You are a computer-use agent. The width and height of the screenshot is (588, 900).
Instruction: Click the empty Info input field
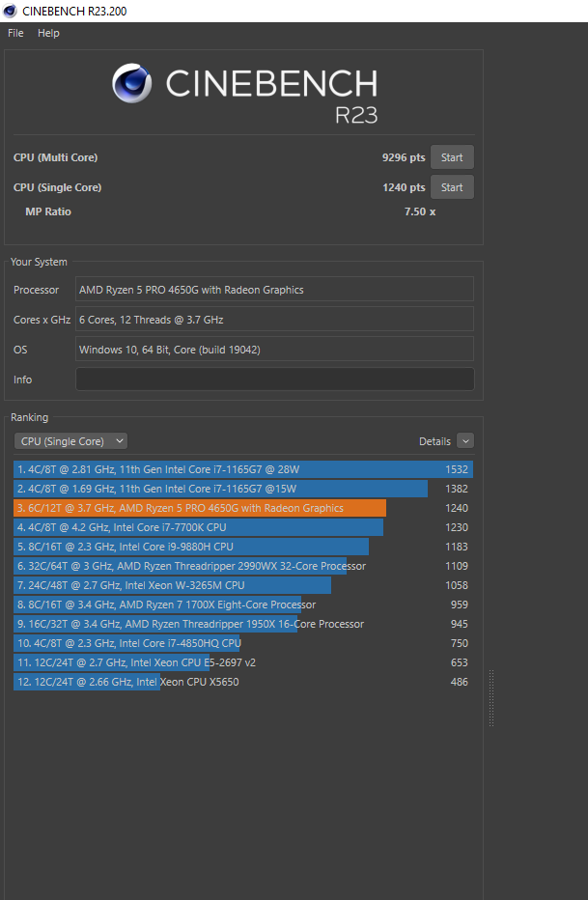tap(275, 380)
